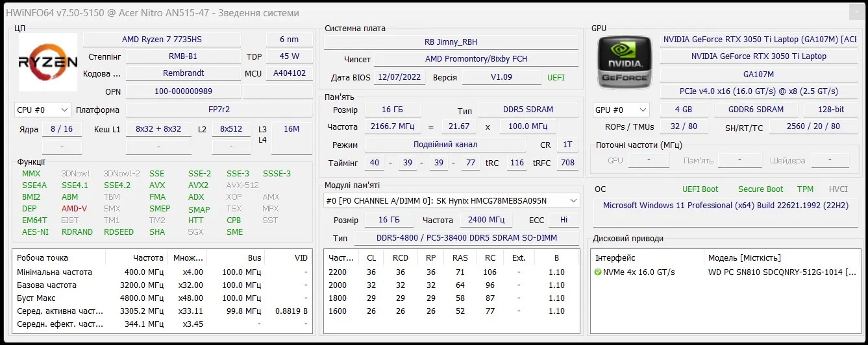This screenshot has height=345, width=868.
Task: Click the A404102 MCU value
Action: pos(290,73)
